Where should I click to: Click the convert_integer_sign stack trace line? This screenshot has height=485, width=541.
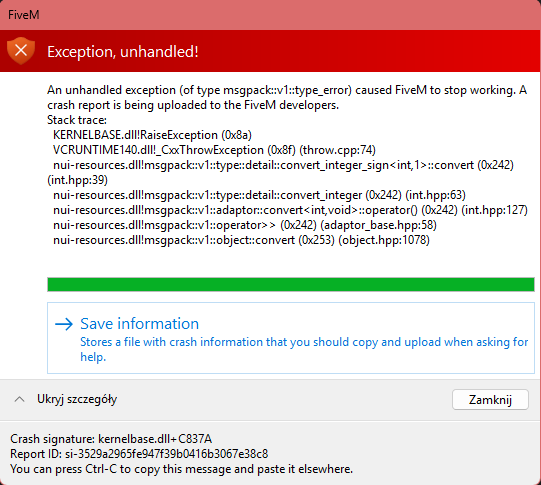(280, 172)
